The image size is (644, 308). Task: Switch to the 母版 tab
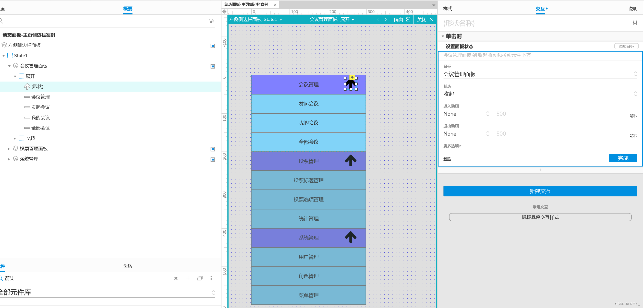point(128,266)
